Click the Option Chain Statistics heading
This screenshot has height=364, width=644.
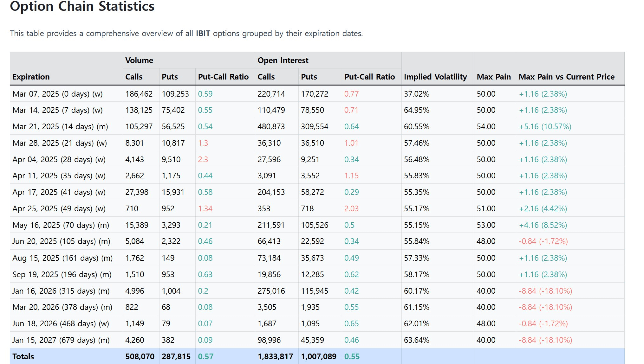(82, 6)
